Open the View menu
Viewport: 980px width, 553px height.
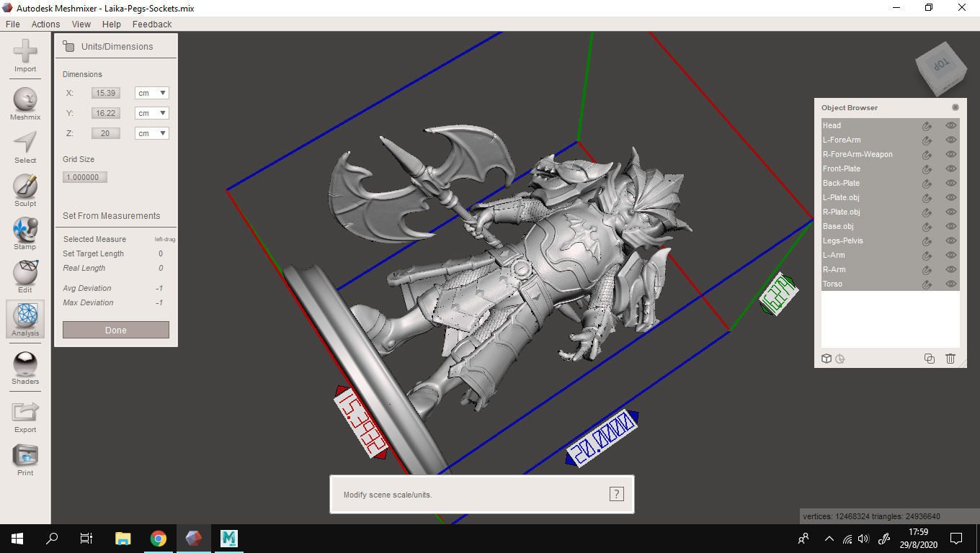pyautogui.click(x=81, y=24)
